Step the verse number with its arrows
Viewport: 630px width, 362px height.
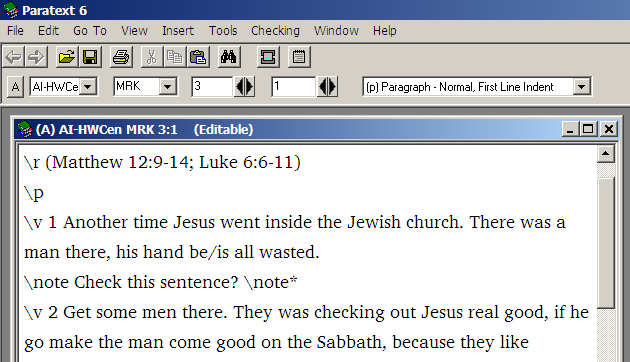(x=327, y=87)
